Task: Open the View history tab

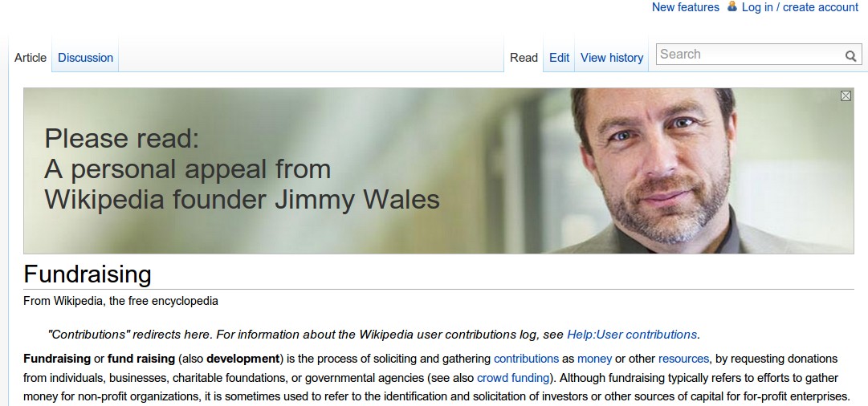Action: point(612,58)
